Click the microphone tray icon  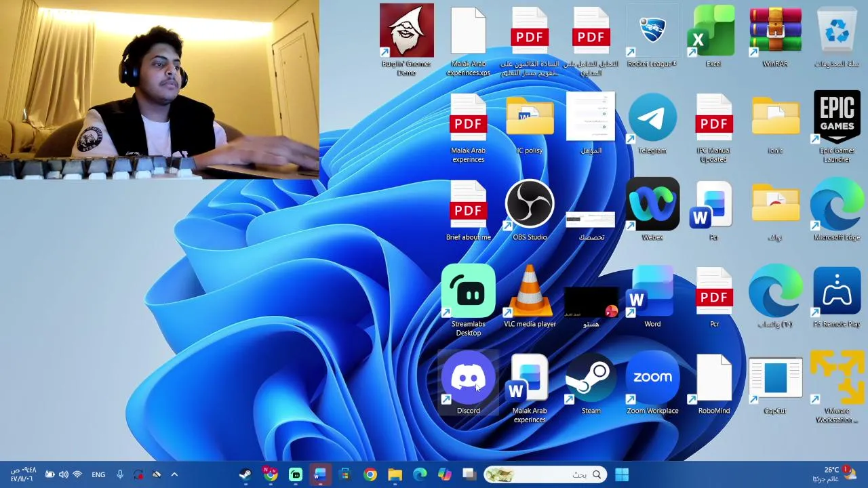coord(120,474)
